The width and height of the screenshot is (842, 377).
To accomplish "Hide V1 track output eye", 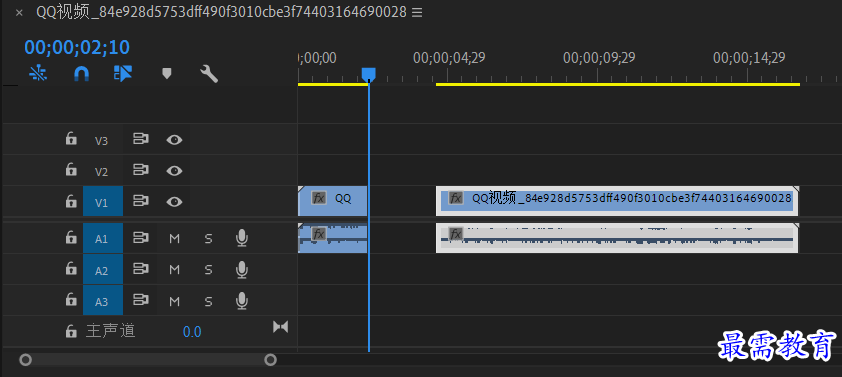I will pyautogui.click(x=174, y=202).
